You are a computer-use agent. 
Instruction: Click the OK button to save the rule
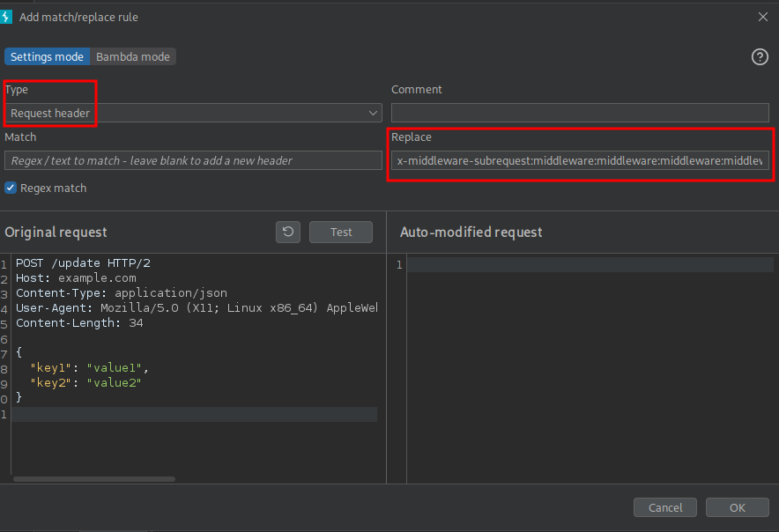pos(737,507)
